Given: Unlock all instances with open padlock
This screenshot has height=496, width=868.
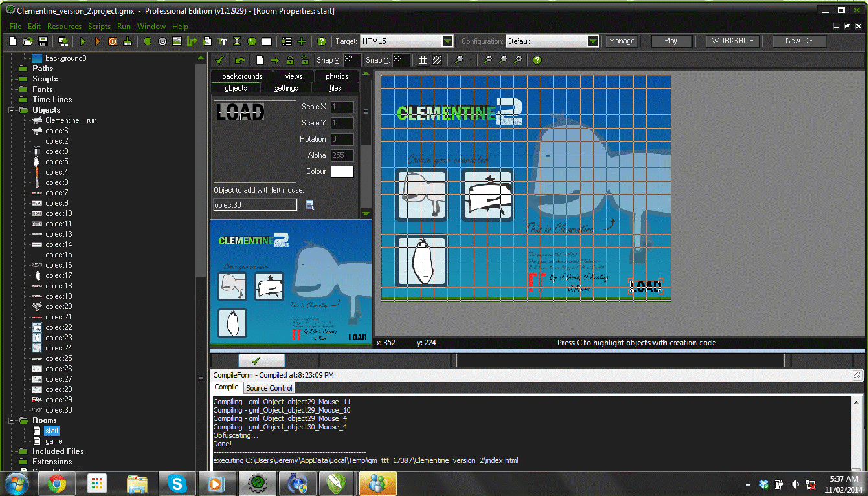Looking at the screenshot, I should pos(305,59).
